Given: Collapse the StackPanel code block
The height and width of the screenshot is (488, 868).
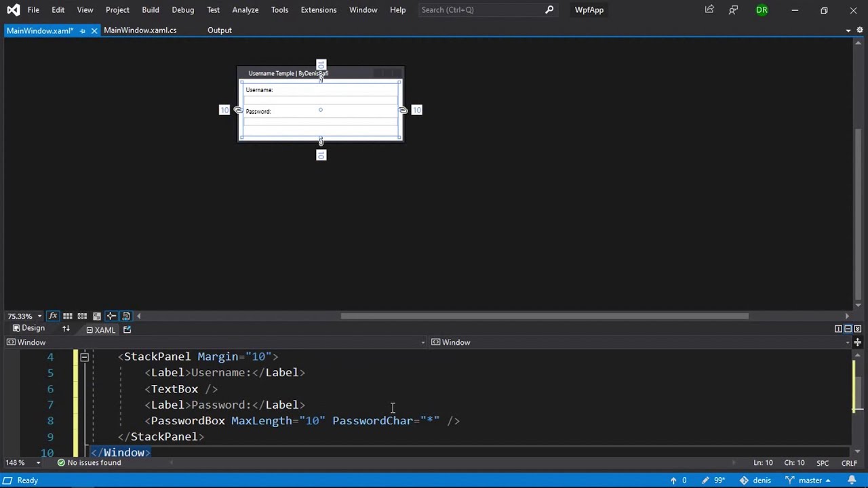Looking at the screenshot, I should 84,357.
